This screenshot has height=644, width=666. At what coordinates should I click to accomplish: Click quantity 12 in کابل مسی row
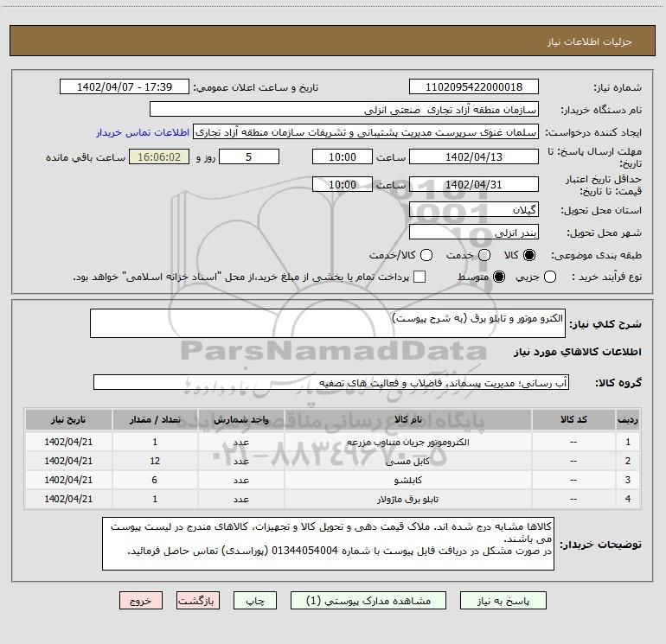(x=155, y=461)
